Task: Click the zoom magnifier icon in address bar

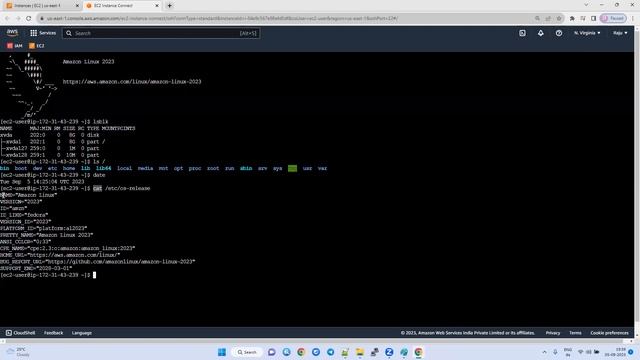Action: pos(537,18)
